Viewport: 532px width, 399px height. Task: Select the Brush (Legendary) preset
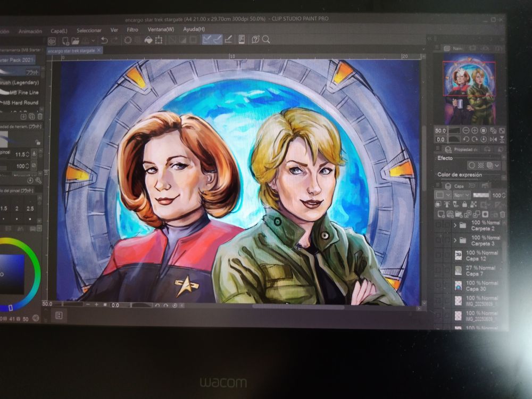[x=20, y=82]
